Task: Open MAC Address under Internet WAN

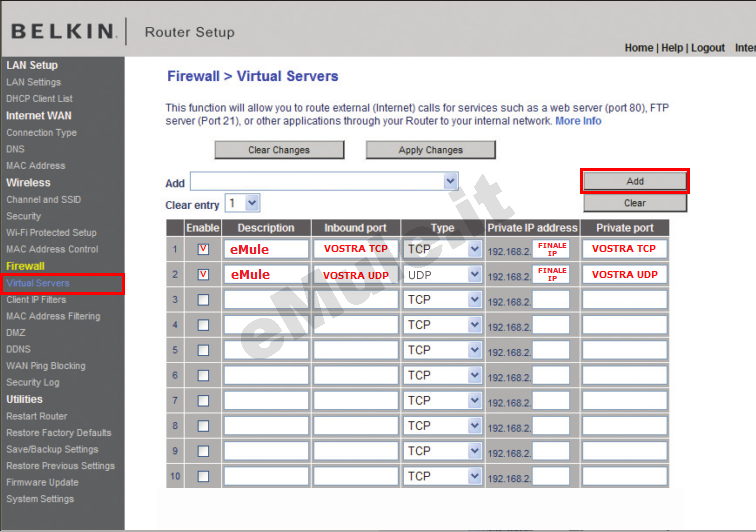Action: [x=36, y=165]
